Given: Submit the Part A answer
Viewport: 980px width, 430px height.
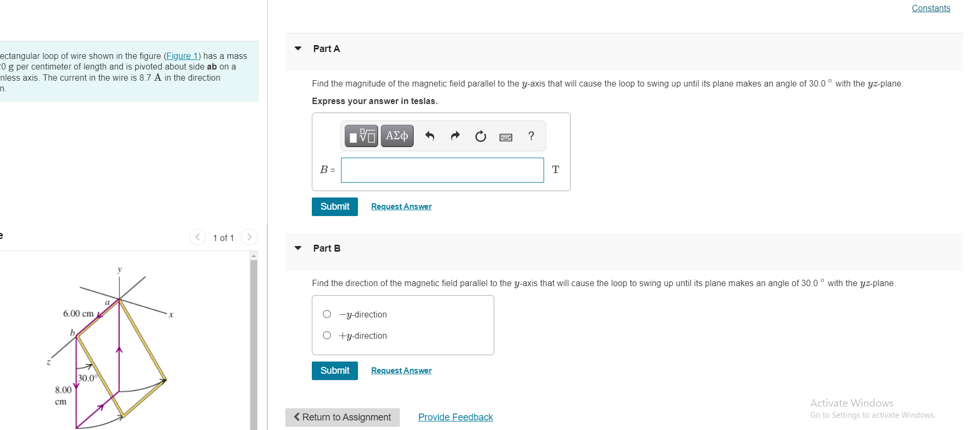Looking at the screenshot, I should click(335, 207).
